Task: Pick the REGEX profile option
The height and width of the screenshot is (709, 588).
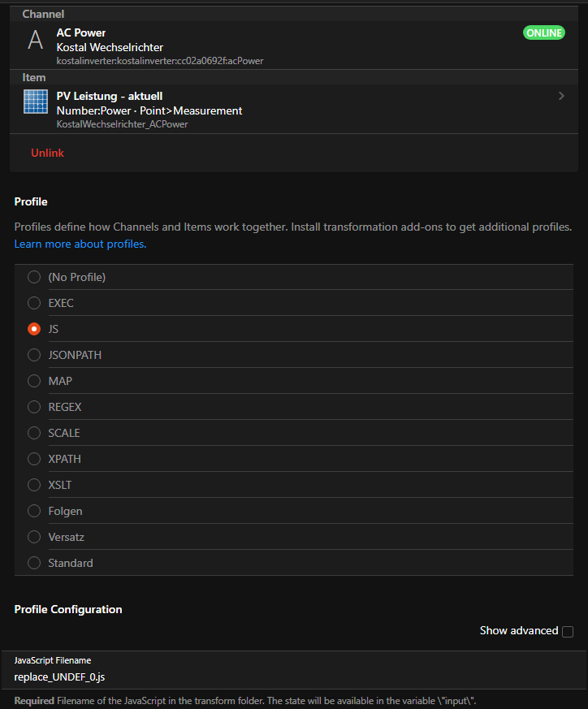Action: [x=34, y=407]
